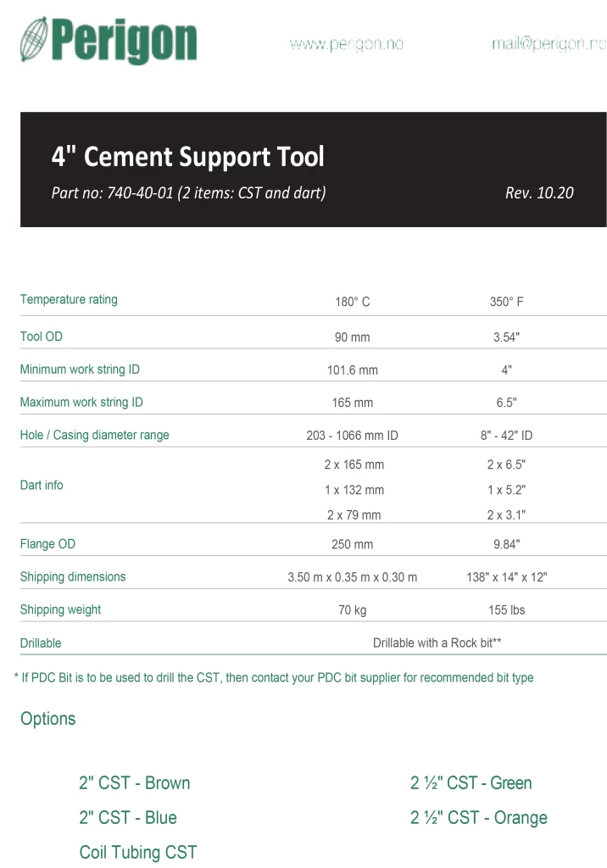Open the www.perigon.no website link
The width and height of the screenshot is (607, 868).
point(346,44)
